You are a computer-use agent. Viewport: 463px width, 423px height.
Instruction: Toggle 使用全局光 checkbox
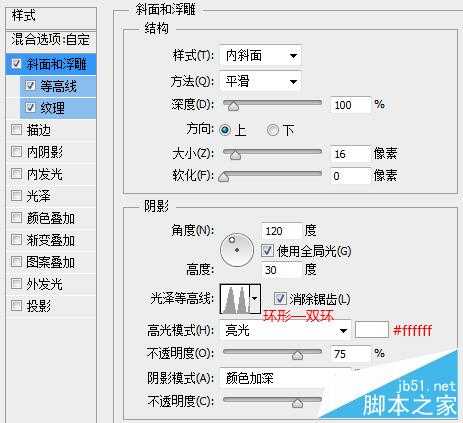(267, 251)
